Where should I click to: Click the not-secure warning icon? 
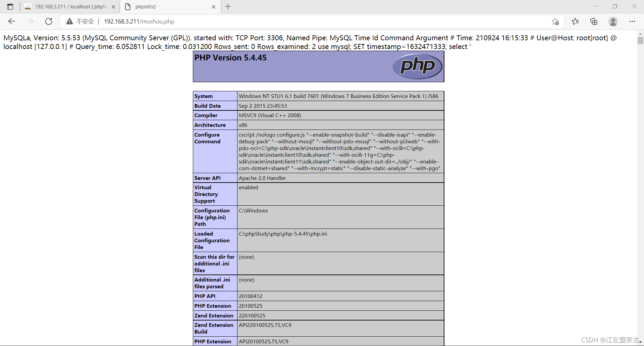(69, 21)
